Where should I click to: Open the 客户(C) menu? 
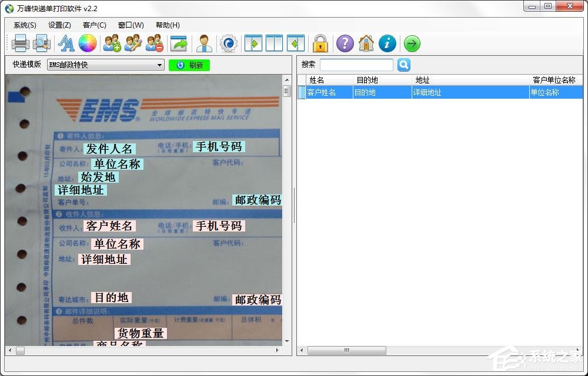pos(95,25)
